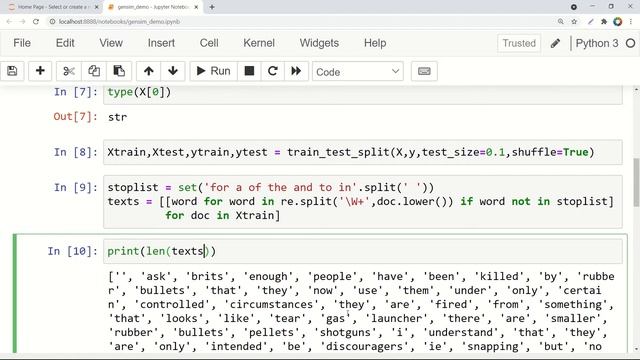640x360 pixels.
Task: Click the kernel idle circle indicator
Action: (x=630, y=43)
